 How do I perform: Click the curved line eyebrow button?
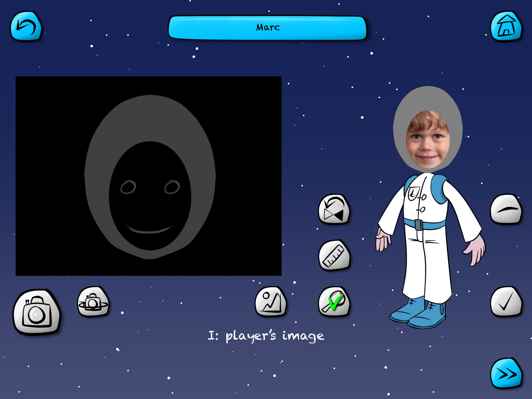[506, 209]
